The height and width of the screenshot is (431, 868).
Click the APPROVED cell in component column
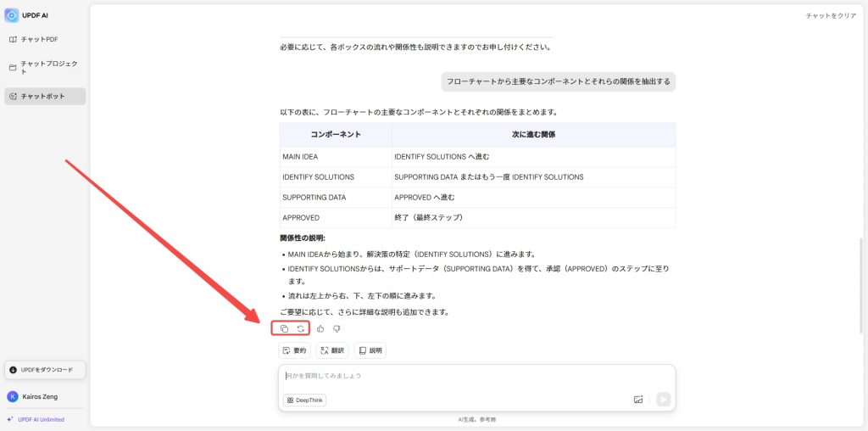(x=336, y=218)
